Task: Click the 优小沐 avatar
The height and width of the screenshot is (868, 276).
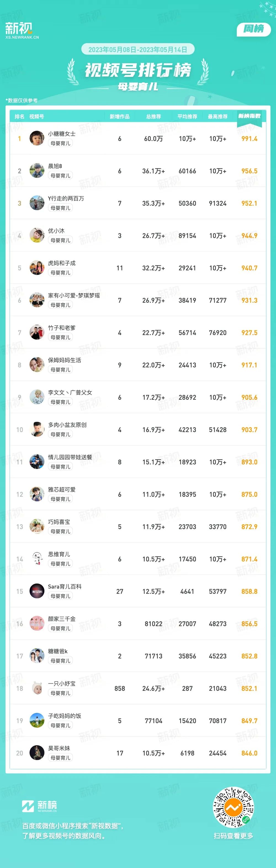Action: (37, 235)
